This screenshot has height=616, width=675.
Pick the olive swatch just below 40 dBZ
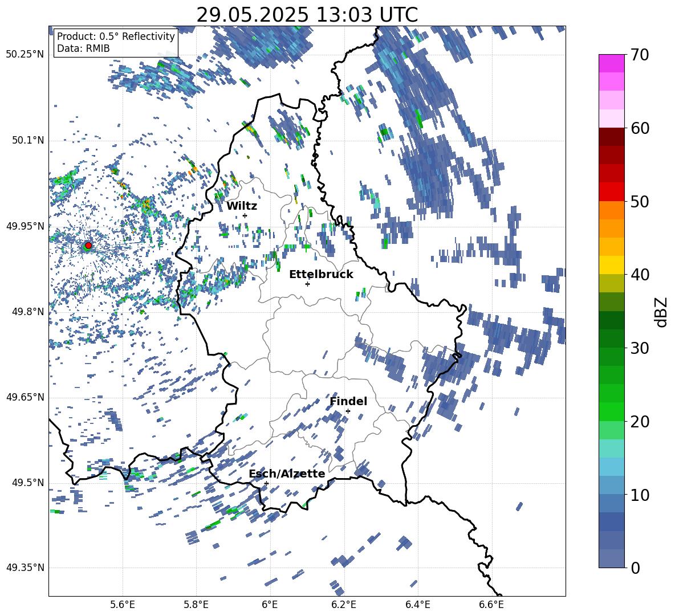611,283
